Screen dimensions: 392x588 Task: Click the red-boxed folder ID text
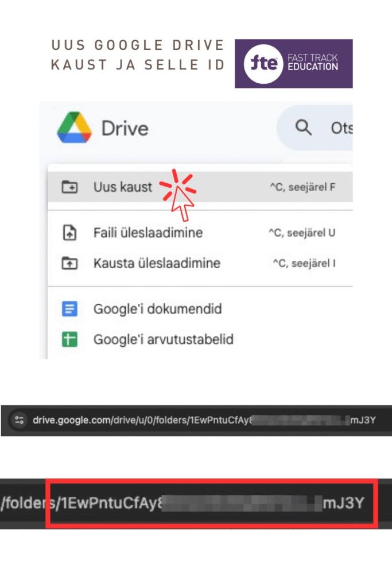[212, 503]
